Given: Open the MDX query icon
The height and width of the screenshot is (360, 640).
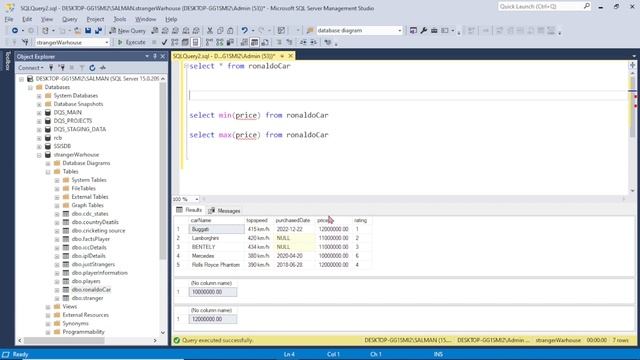Looking at the screenshot, I should click(x=165, y=31).
